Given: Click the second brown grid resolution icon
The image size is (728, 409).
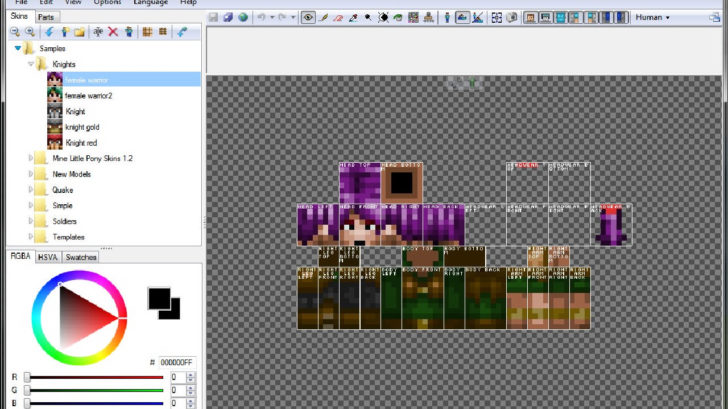Looking at the screenshot, I should [x=162, y=32].
